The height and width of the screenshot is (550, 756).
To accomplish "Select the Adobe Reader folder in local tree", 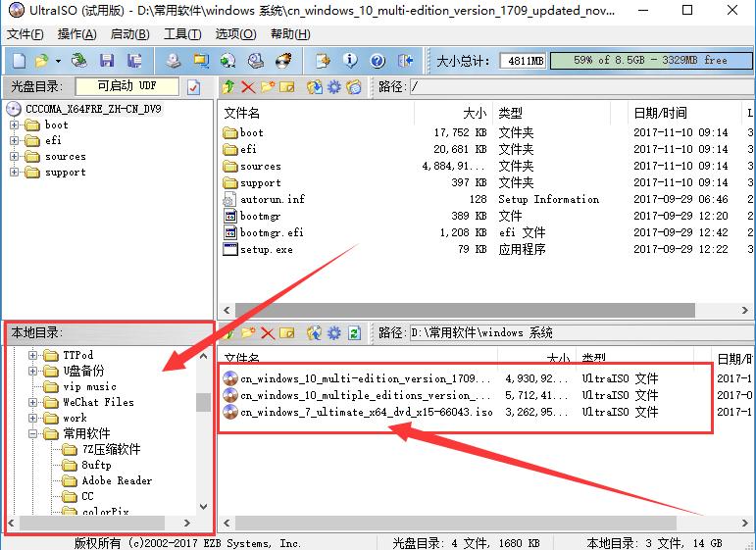I will coord(117,480).
